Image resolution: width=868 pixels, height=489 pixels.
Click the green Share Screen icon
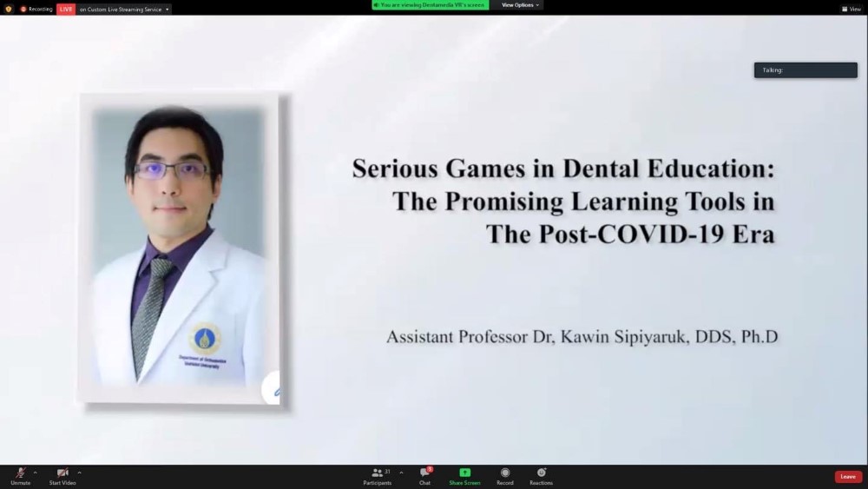click(464, 473)
